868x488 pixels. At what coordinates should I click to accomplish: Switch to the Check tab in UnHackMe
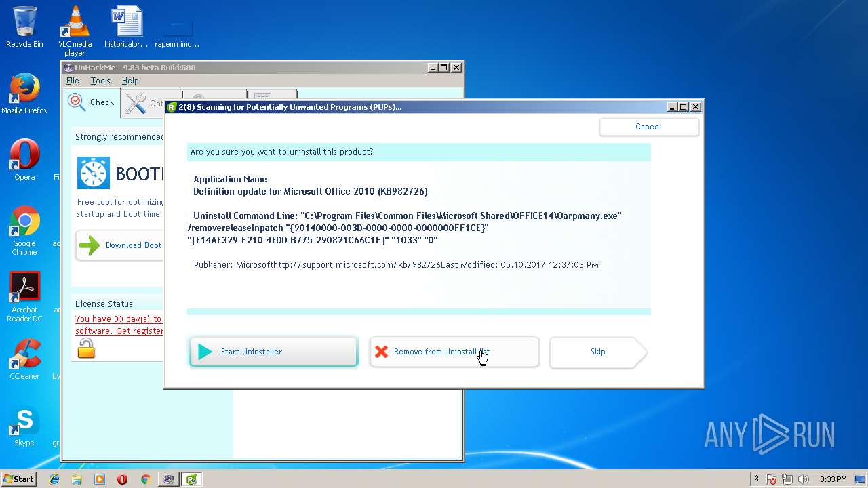tap(92, 102)
